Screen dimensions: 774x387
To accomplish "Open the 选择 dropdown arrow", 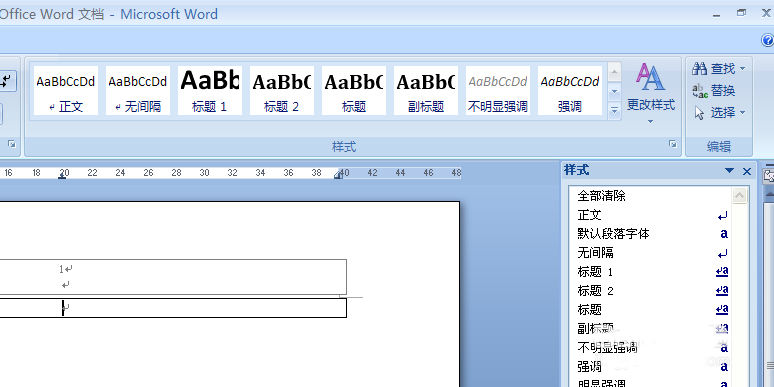I will (742, 113).
